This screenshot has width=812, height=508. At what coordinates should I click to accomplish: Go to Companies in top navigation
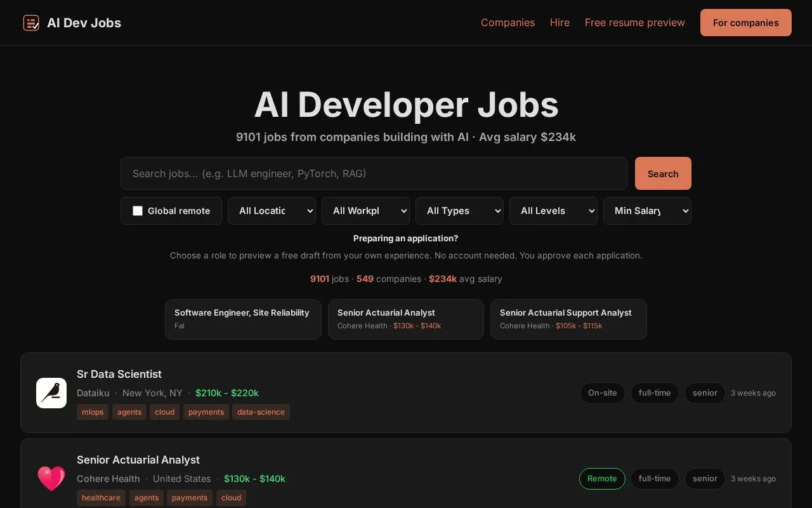[507, 23]
